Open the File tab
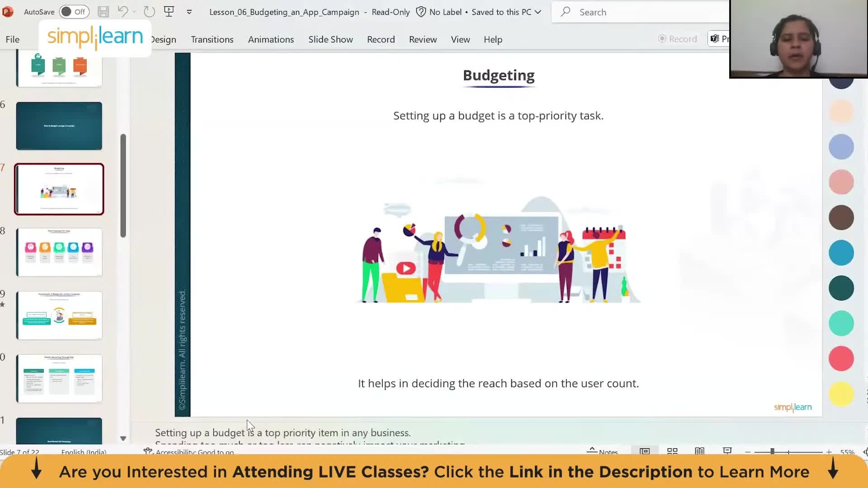The width and height of the screenshot is (868, 488). click(13, 39)
